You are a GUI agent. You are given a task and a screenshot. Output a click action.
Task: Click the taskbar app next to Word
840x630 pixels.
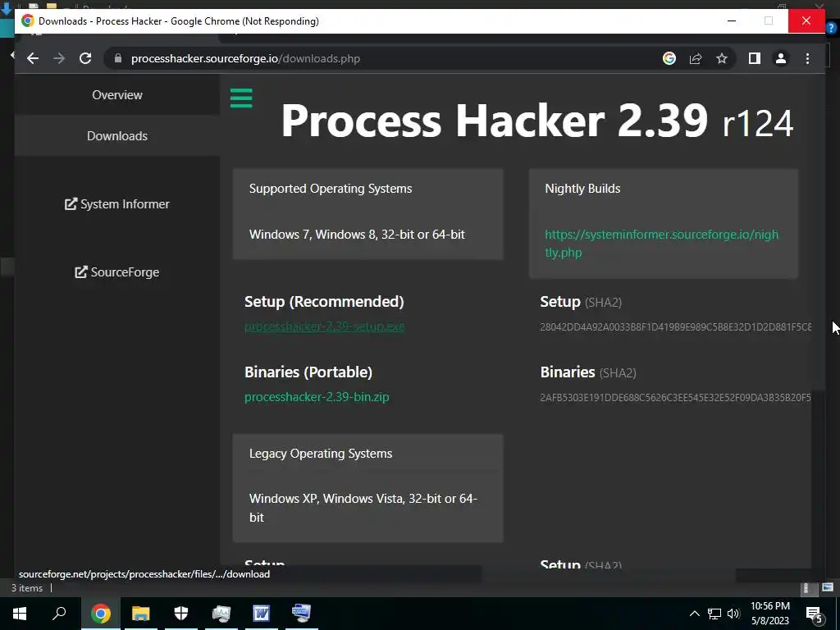point(301,614)
